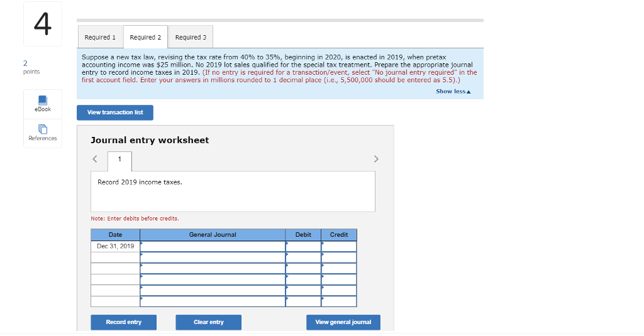Click the Debit column header
Screen dimensions: 644x336
click(303, 235)
